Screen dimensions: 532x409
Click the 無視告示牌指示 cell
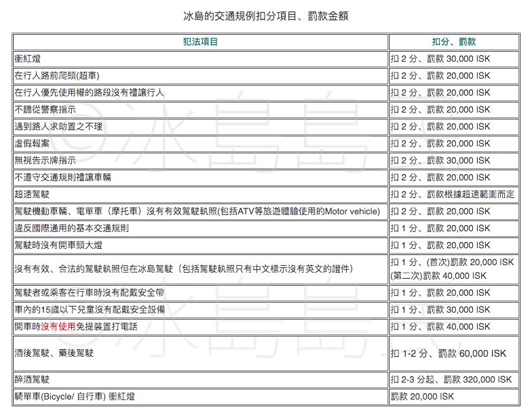tap(200, 160)
